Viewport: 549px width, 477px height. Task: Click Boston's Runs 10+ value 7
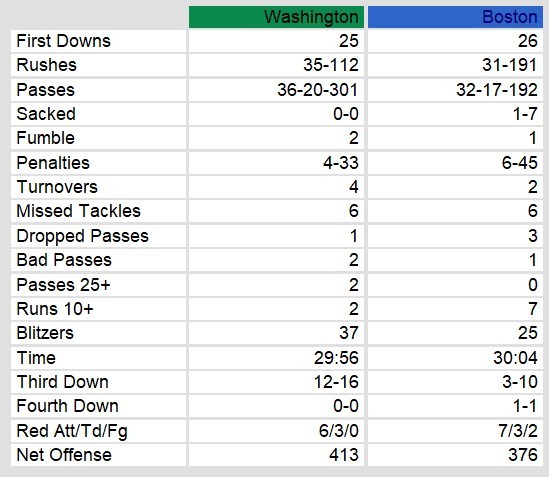point(533,309)
